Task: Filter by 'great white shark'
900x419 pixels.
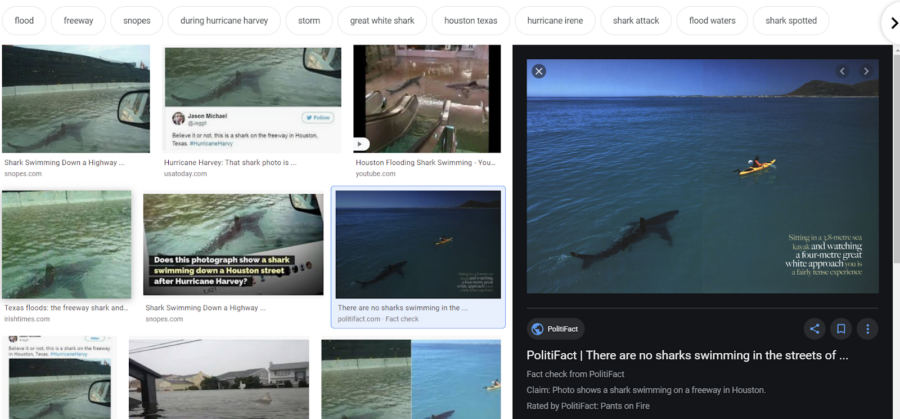Action: pos(382,21)
